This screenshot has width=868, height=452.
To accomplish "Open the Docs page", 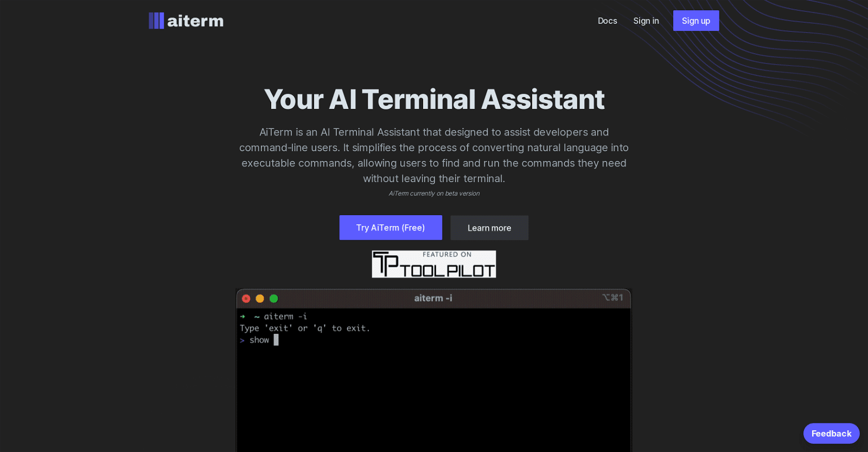I will (x=607, y=21).
